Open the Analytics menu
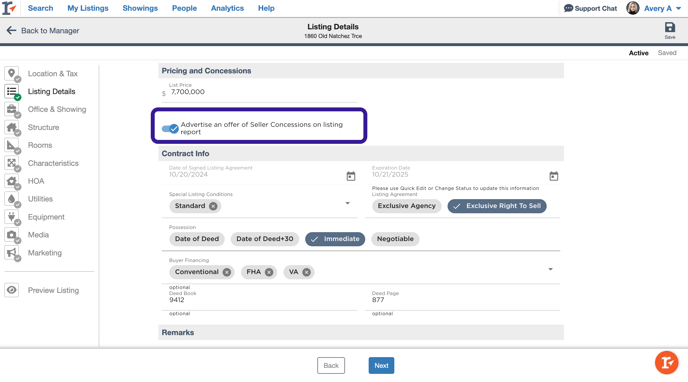Viewport: 688px width, 382px height. (227, 8)
